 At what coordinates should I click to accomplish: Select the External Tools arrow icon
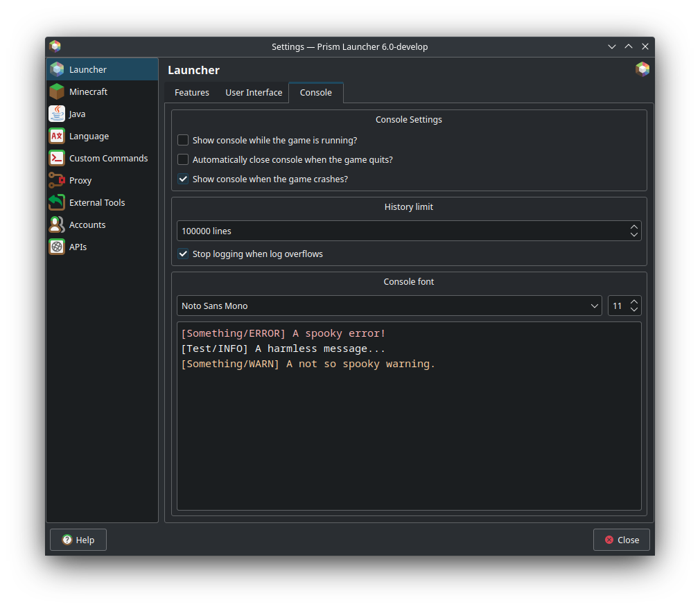[x=57, y=202]
